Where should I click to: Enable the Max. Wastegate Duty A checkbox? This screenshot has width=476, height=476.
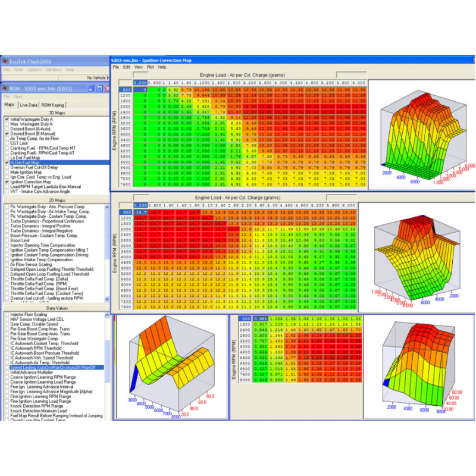click(x=7, y=123)
